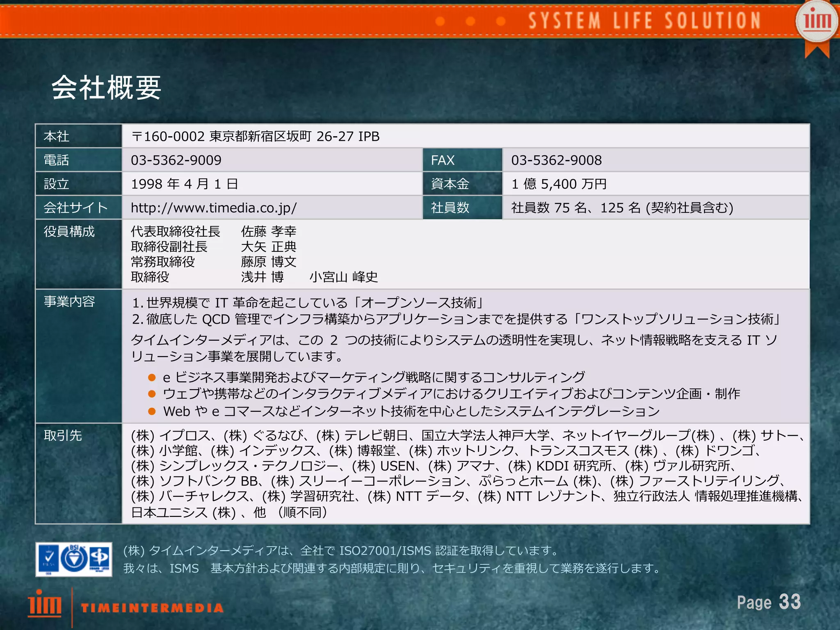This screenshot has width=840, height=630.
Task: Click the orange iim logo at bottom left
Action: [x=45, y=603]
